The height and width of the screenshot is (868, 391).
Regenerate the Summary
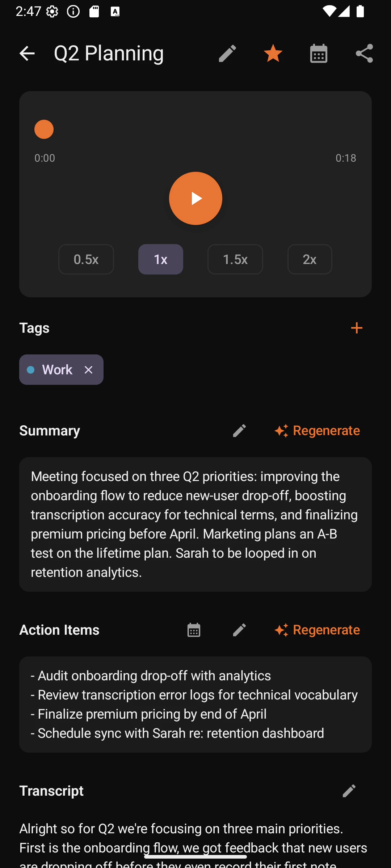[x=318, y=430]
